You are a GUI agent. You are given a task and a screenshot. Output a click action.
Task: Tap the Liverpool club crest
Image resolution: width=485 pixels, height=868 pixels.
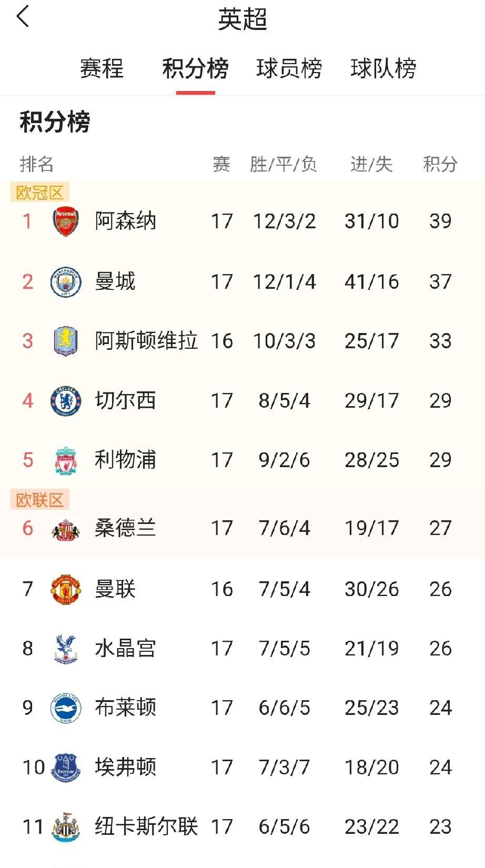[x=66, y=460]
